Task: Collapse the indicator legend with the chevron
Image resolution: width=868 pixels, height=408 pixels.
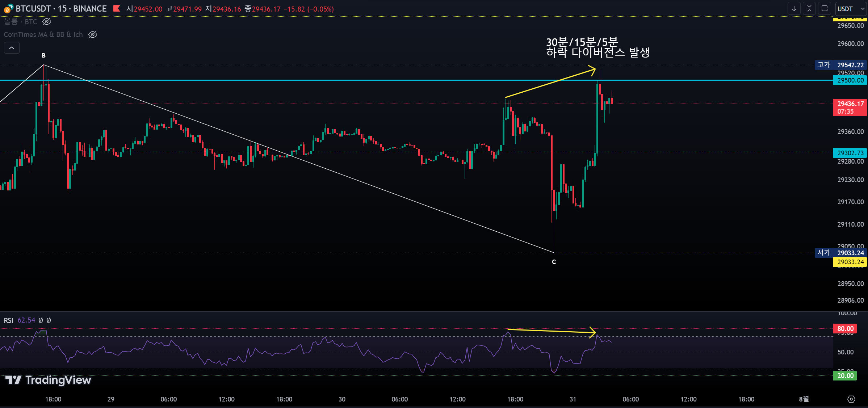Action: [12, 48]
